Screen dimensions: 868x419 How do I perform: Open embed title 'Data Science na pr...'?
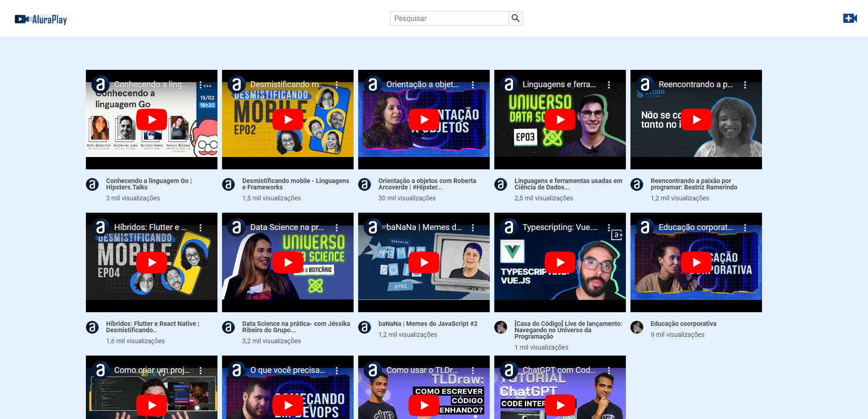click(x=287, y=227)
